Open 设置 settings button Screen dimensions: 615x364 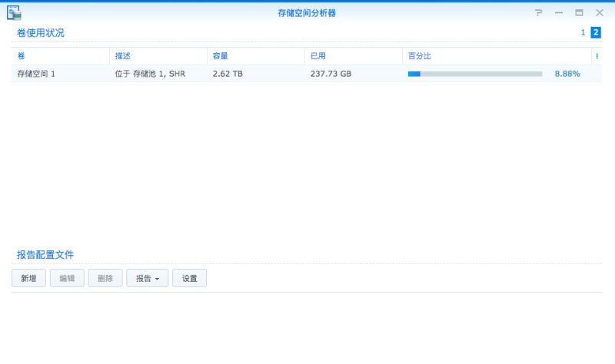point(189,278)
